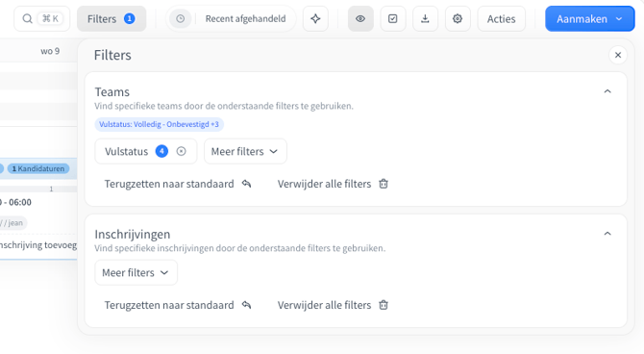Toggle the eye visibility button
The width and height of the screenshot is (644, 354).
pyautogui.click(x=360, y=18)
